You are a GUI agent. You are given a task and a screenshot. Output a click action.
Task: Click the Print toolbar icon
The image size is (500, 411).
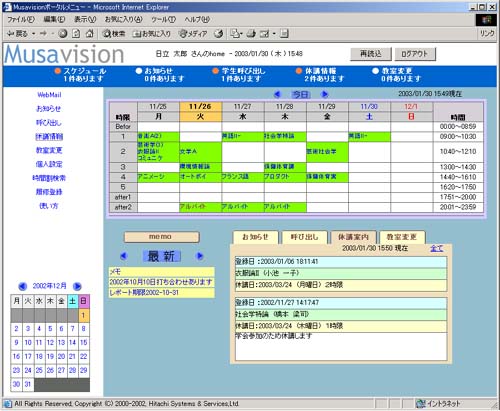252,34
